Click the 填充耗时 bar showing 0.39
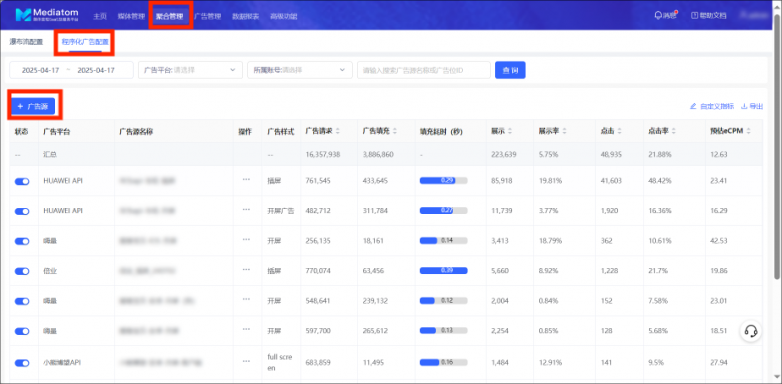Viewport: 782px width, 384px height. pyautogui.click(x=443, y=271)
